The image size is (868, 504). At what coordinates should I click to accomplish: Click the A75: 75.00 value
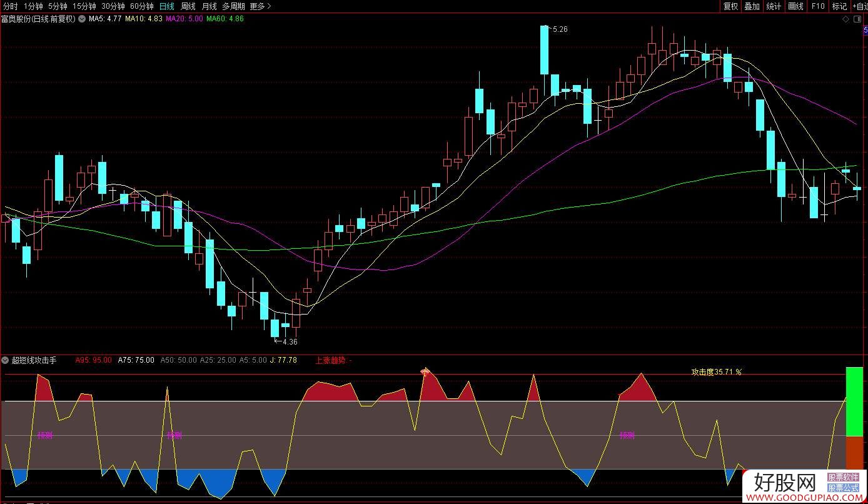coord(136,360)
